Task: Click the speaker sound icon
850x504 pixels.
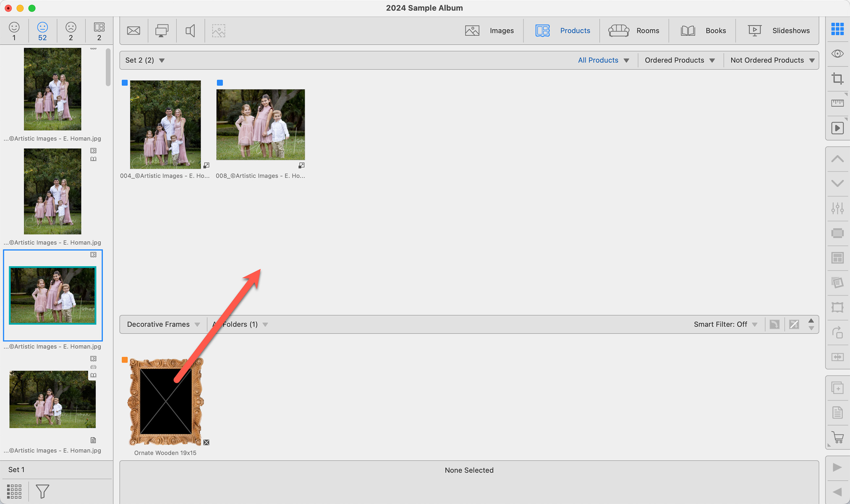Action: click(190, 31)
